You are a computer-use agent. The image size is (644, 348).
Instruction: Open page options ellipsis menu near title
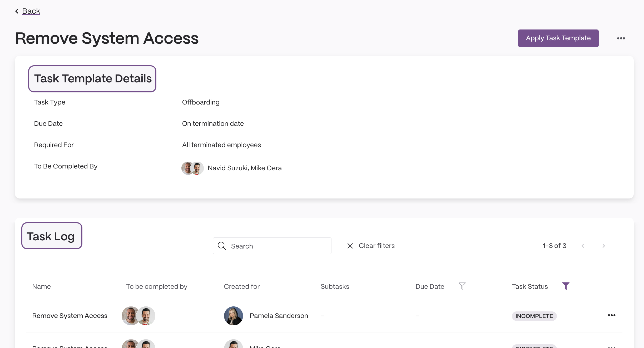[x=621, y=38]
